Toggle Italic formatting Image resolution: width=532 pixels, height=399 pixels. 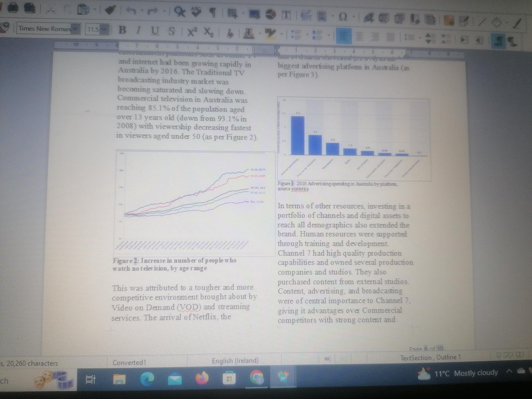tap(138, 30)
